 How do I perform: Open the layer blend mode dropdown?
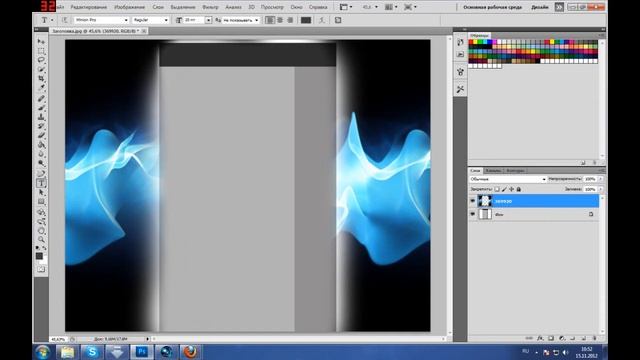click(507, 179)
